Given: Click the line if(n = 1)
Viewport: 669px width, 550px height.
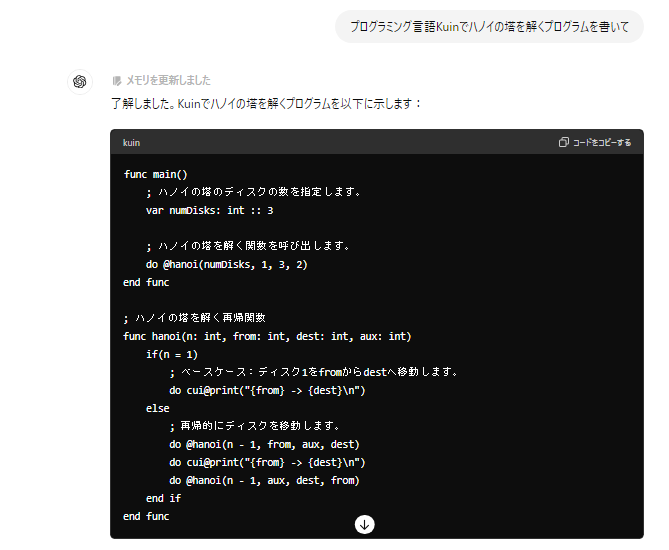Looking at the screenshot, I should [x=172, y=355].
